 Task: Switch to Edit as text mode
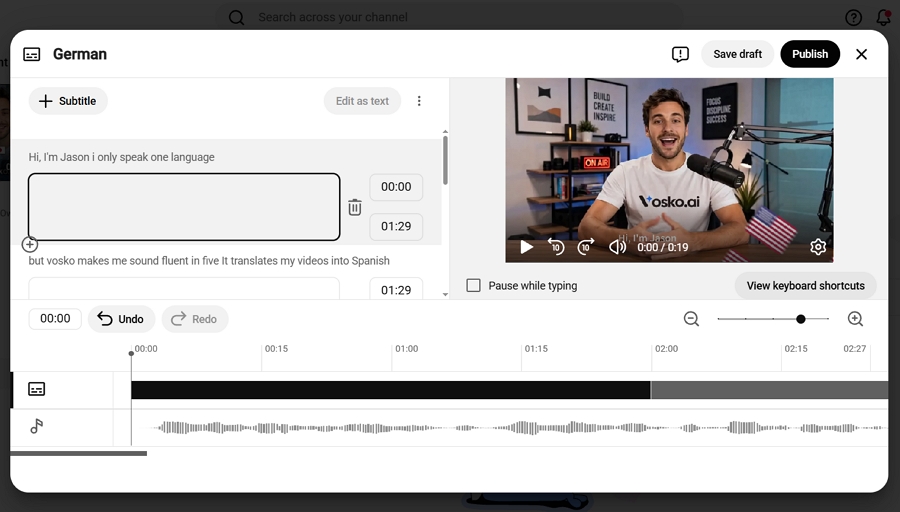pos(362,101)
